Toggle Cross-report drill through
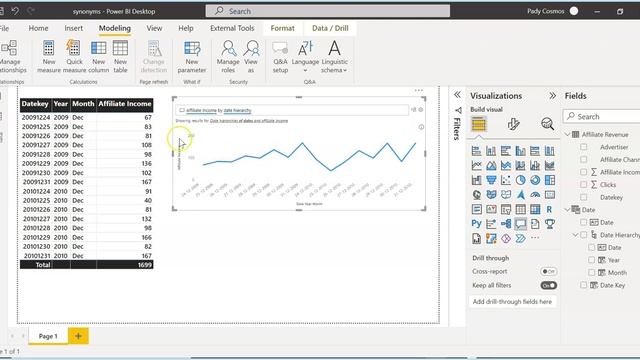 point(549,271)
